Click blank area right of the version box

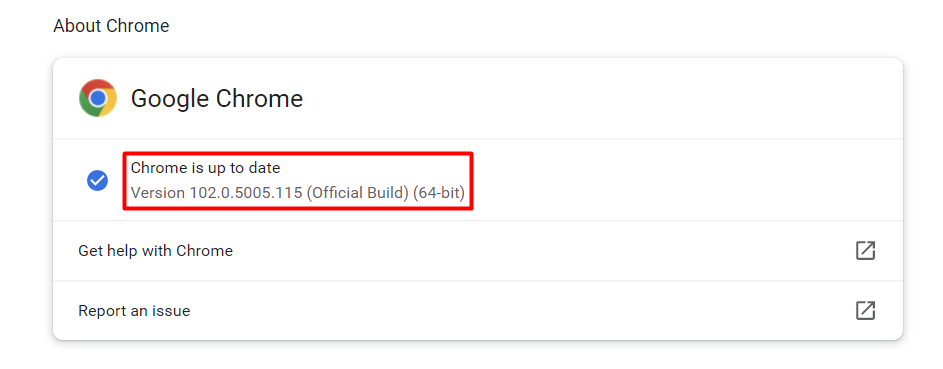tap(686, 180)
